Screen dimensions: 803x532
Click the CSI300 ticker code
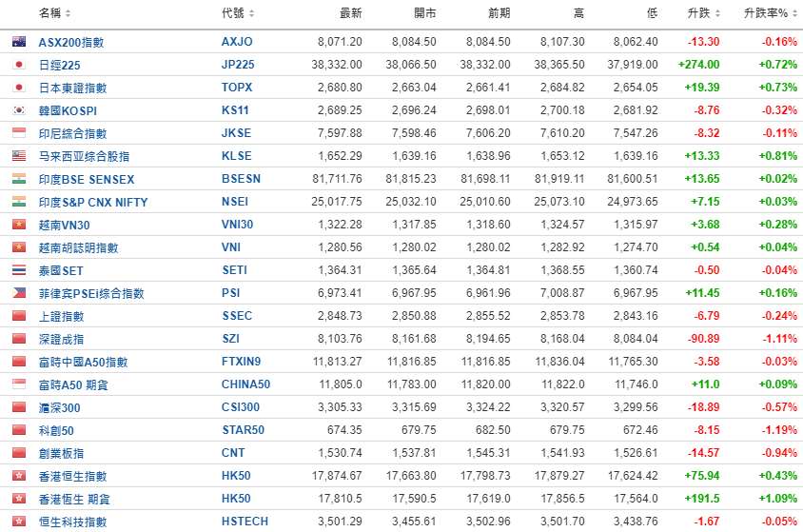pos(243,407)
